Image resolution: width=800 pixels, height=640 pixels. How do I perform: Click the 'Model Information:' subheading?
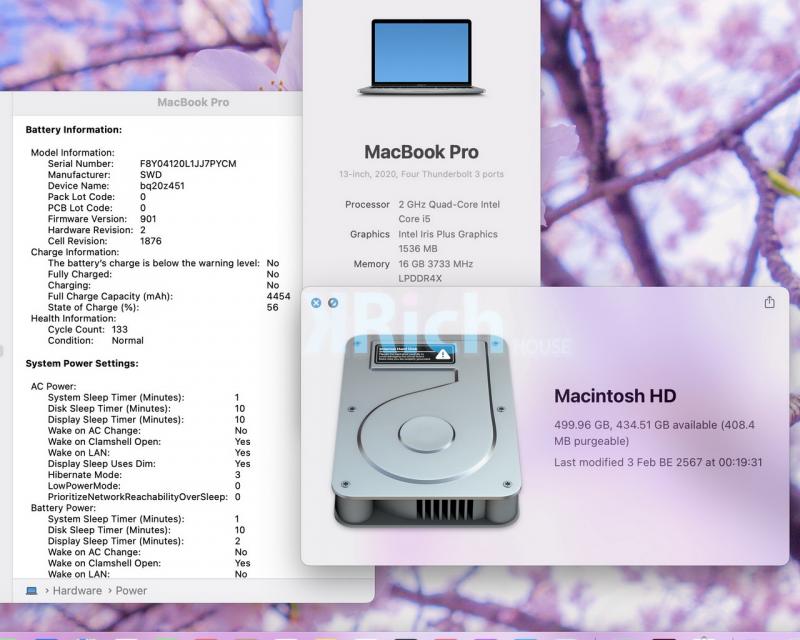coord(73,153)
